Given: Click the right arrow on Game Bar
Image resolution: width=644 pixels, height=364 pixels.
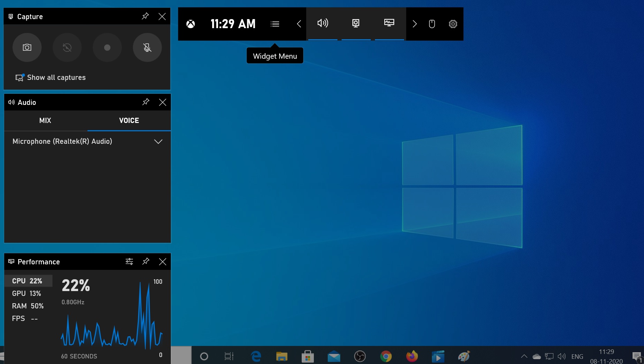Looking at the screenshot, I should tap(415, 24).
